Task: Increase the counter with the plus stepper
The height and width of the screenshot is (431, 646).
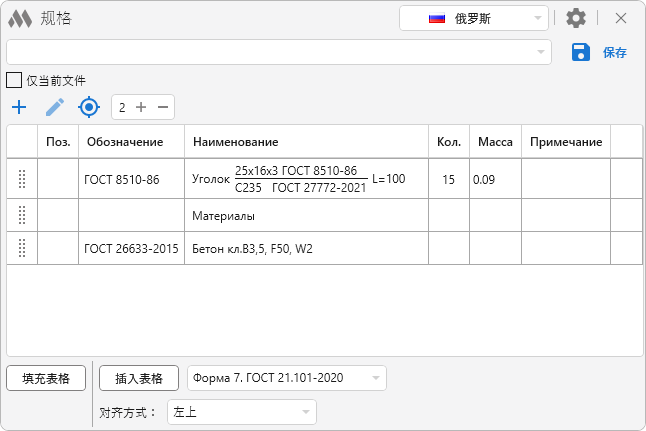Action: [x=141, y=107]
